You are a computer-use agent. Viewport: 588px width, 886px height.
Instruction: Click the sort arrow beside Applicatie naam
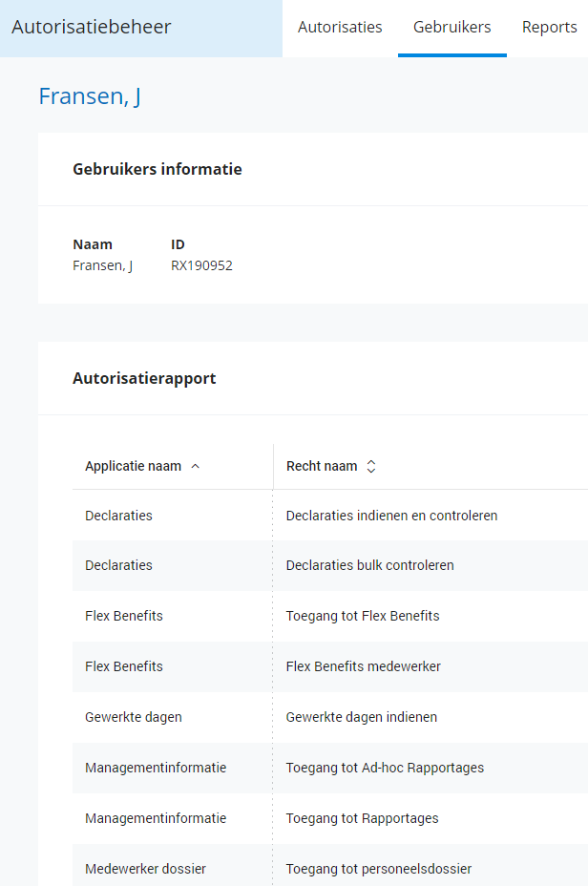(196, 467)
